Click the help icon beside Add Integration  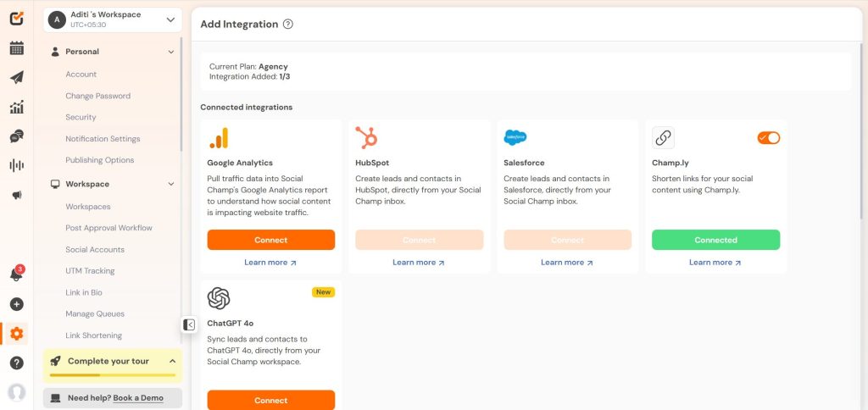(288, 25)
